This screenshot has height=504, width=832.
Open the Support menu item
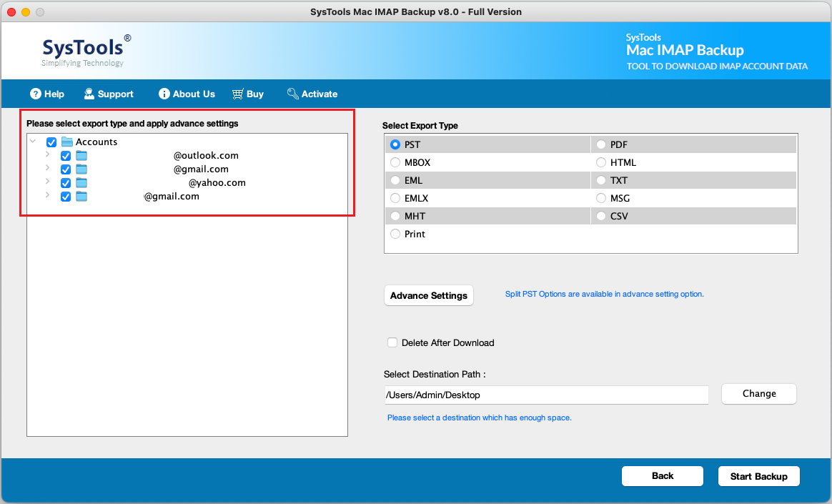coord(109,94)
